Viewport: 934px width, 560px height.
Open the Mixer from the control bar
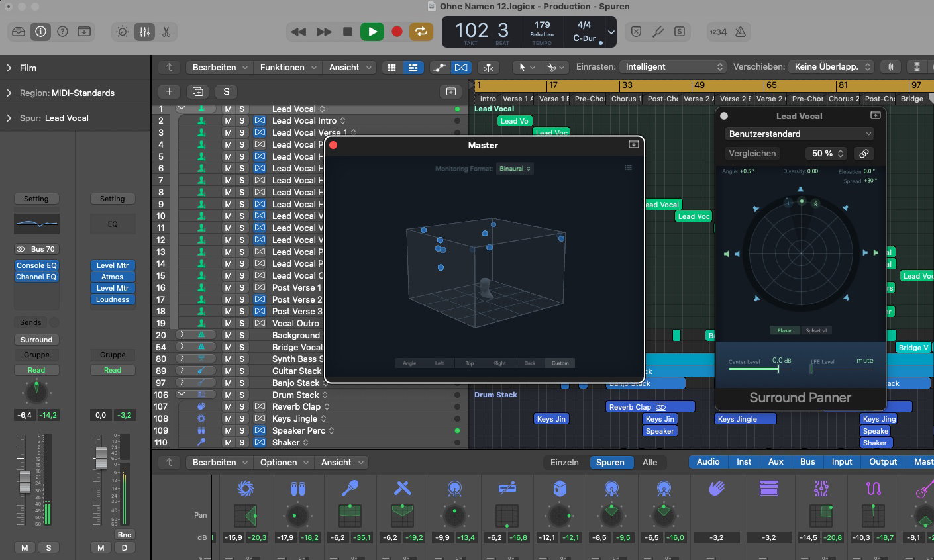(144, 32)
